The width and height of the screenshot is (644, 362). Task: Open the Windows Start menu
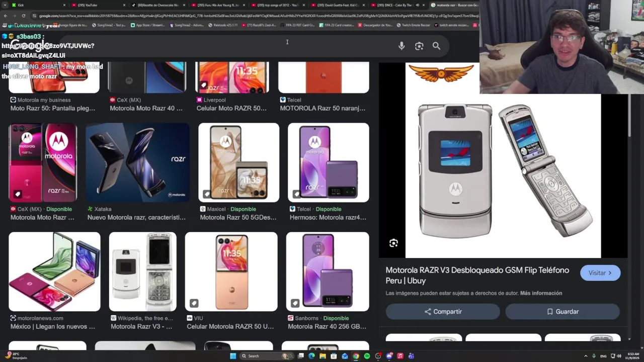pos(233,356)
